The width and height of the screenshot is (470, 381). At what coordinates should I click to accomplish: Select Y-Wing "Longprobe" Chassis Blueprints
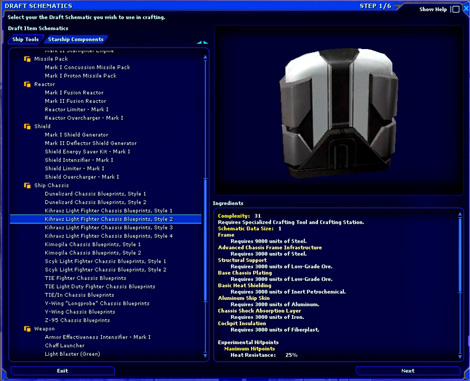tap(97, 303)
